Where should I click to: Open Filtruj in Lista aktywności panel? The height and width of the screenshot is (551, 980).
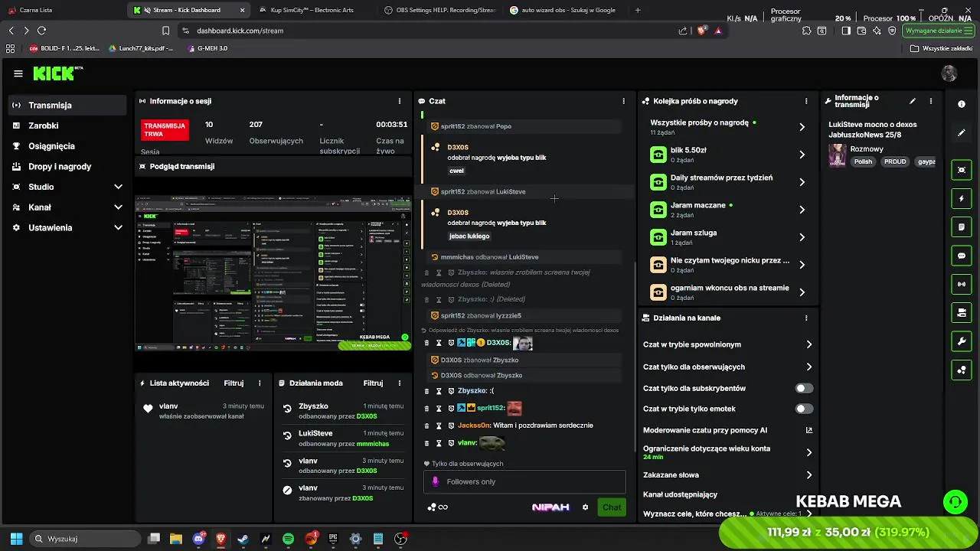pos(234,383)
